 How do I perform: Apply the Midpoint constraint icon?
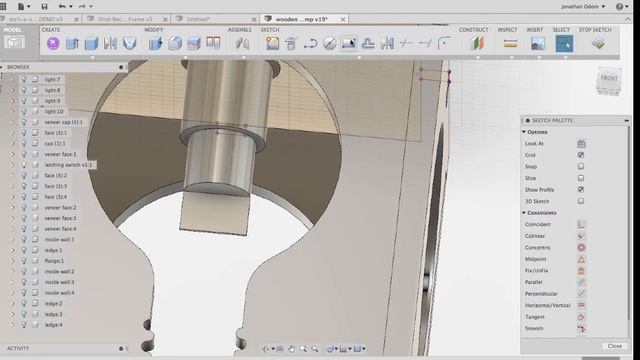click(581, 259)
